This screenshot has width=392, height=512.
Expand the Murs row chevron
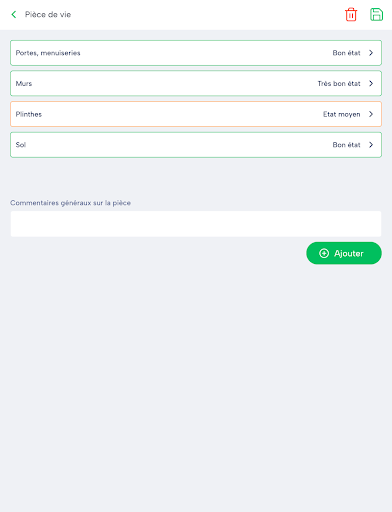tap(371, 83)
